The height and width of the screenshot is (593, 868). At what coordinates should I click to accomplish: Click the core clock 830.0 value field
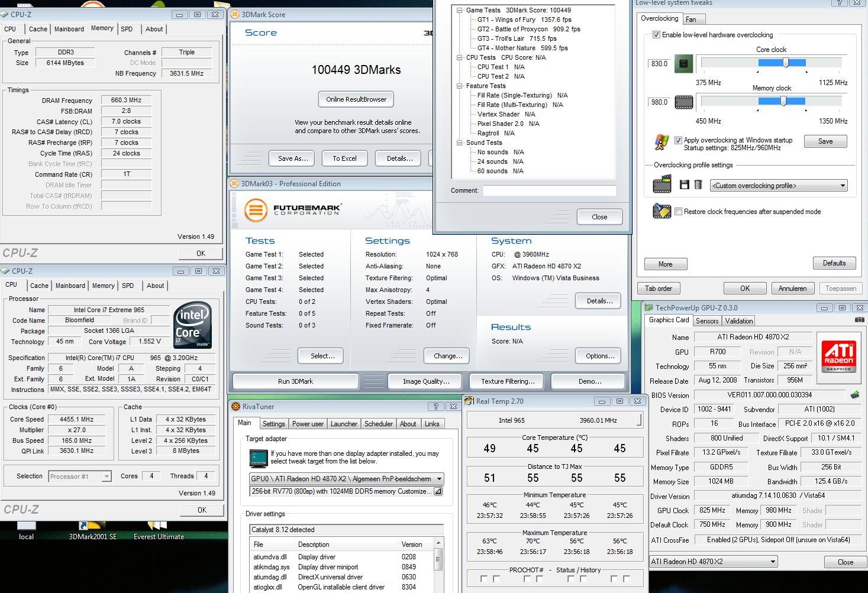(x=659, y=64)
